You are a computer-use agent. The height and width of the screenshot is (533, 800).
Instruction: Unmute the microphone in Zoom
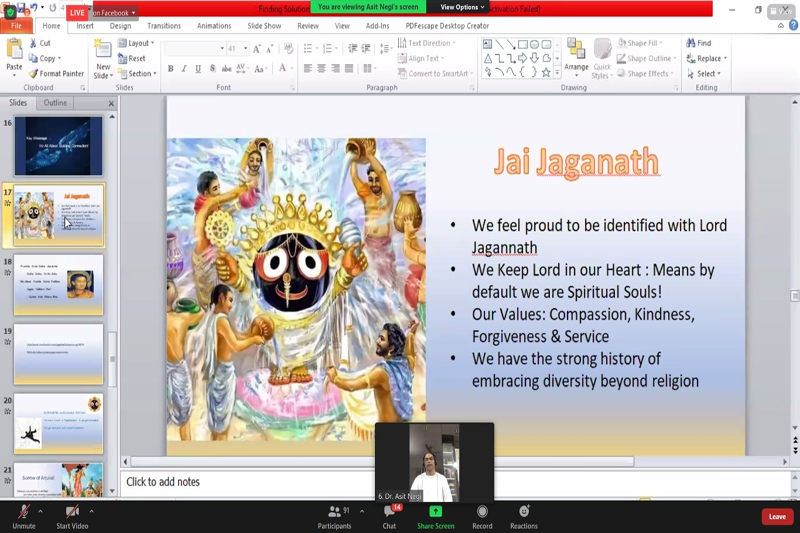click(23, 512)
